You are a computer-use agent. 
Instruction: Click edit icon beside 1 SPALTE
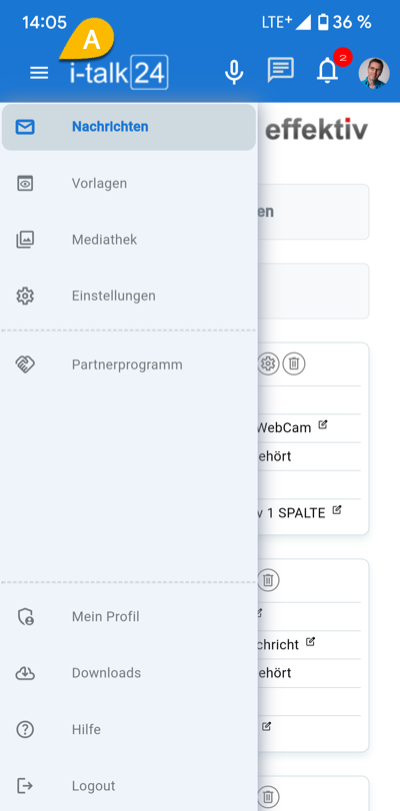click(x=337, y=510)
